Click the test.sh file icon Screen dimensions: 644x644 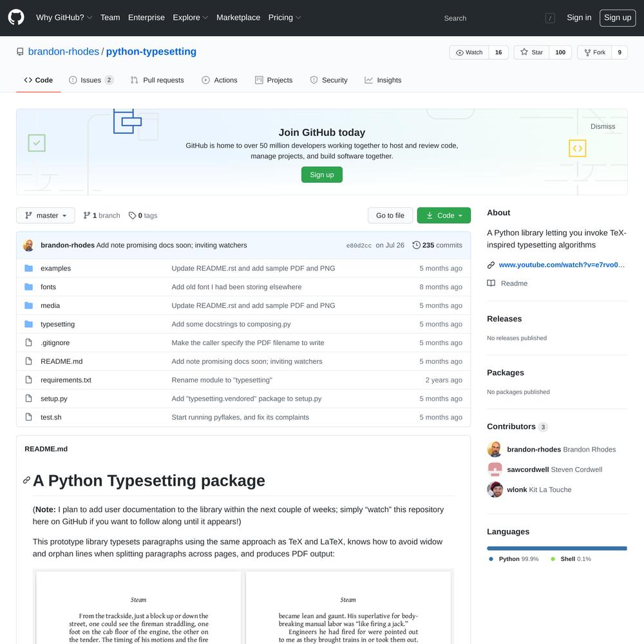coord(28,417)
